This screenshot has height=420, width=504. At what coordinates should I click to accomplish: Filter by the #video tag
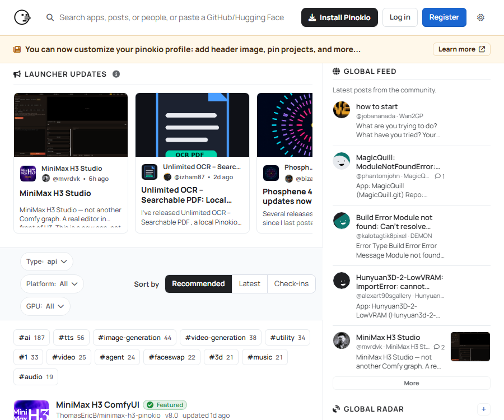pos(69,357)
